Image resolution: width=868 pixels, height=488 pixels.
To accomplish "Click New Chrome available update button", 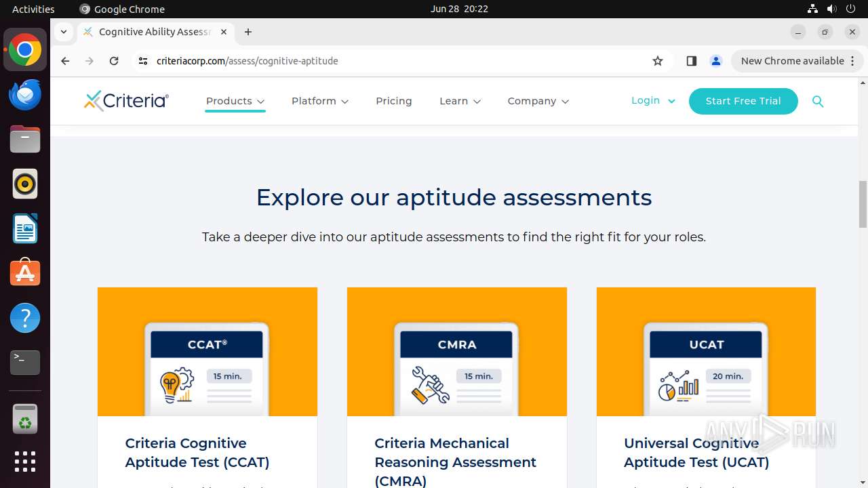I will (797, 61).
